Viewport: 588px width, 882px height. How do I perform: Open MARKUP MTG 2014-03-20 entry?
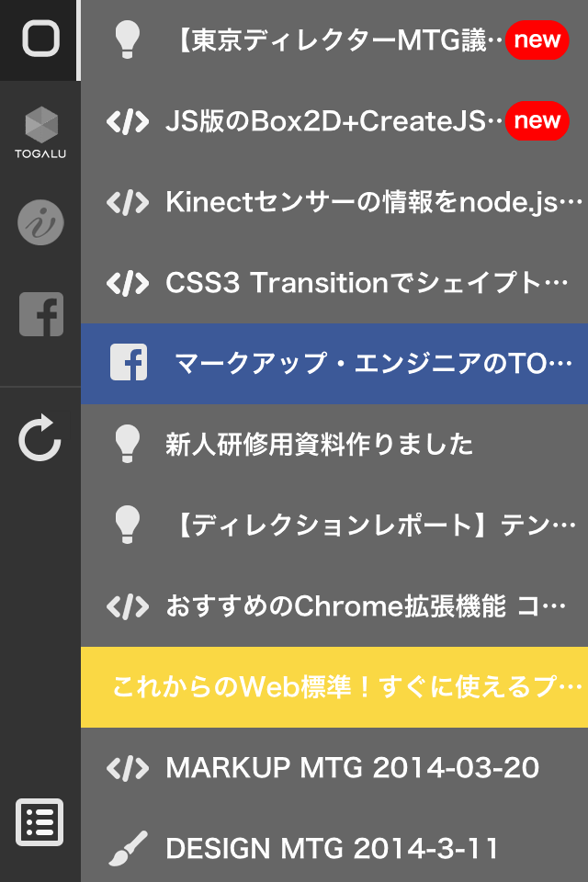[334, 768]
